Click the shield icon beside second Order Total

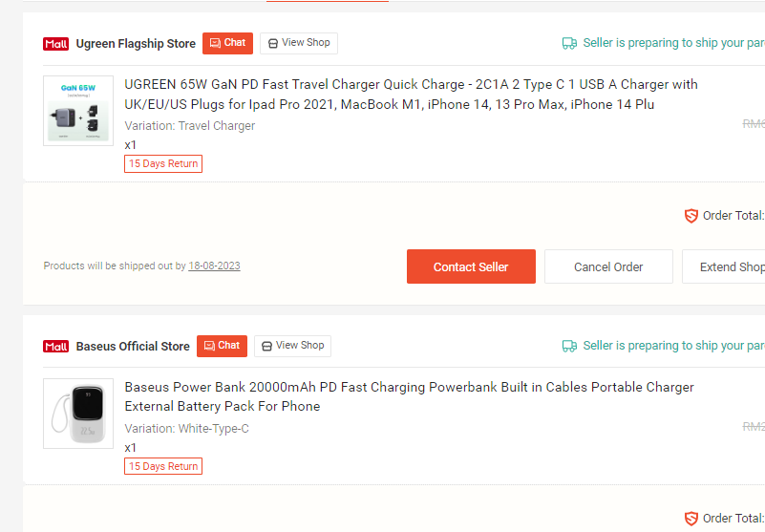click(x=691, y=519)
